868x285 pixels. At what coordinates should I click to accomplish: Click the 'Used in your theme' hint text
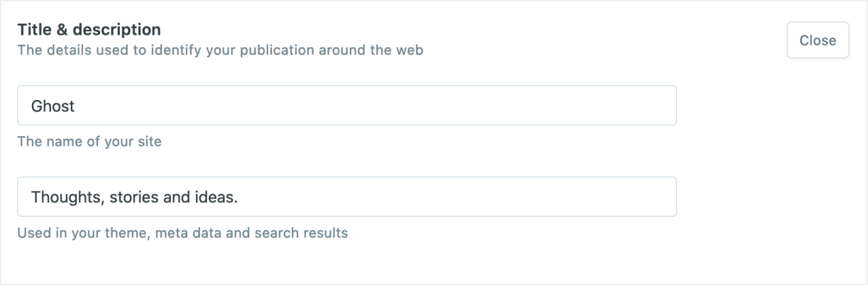coord(182,233)
